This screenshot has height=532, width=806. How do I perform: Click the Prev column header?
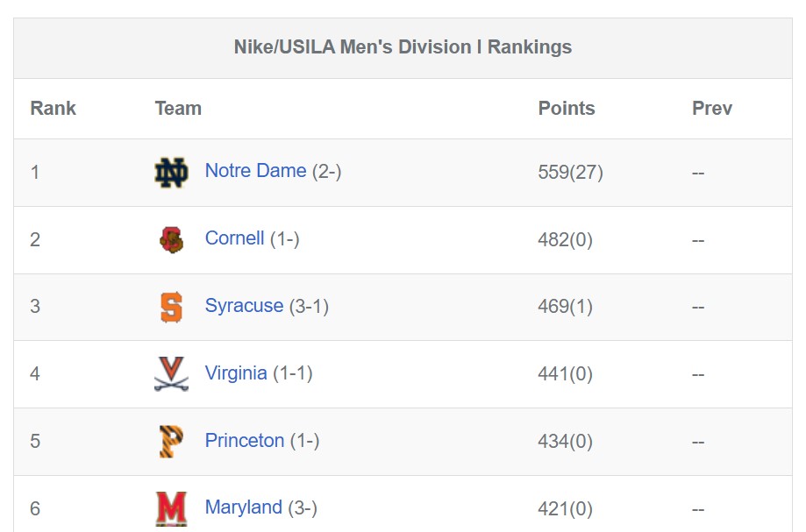click(x=712, y=109)
